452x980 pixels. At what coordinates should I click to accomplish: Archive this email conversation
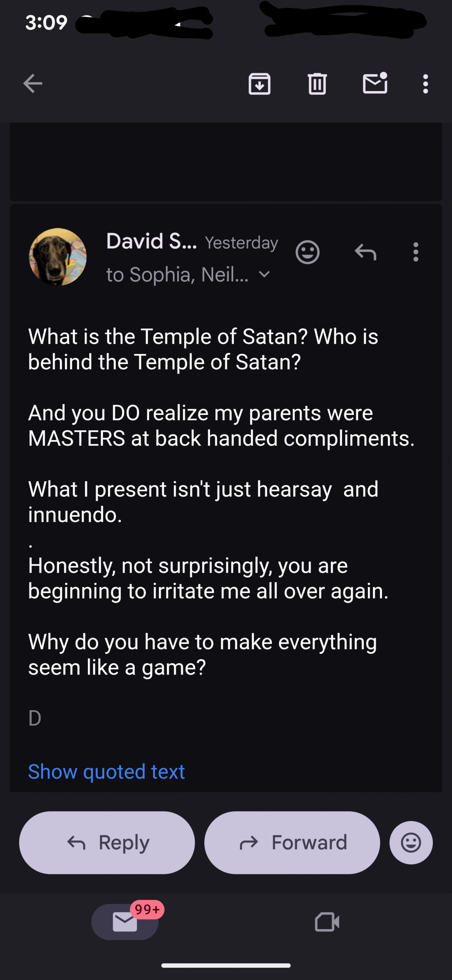pyautogui.click(x=259, y=83)
